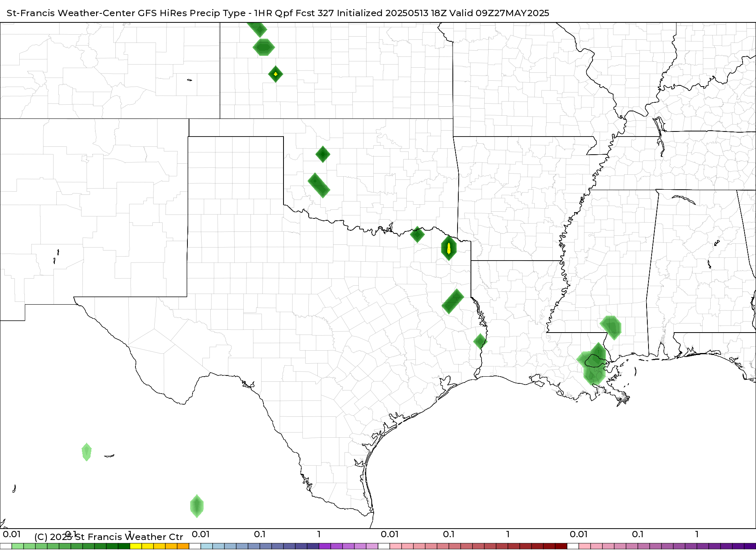Select the dark indigo swatch at the legend's end
756x551 pixels.
coord(749,546)
